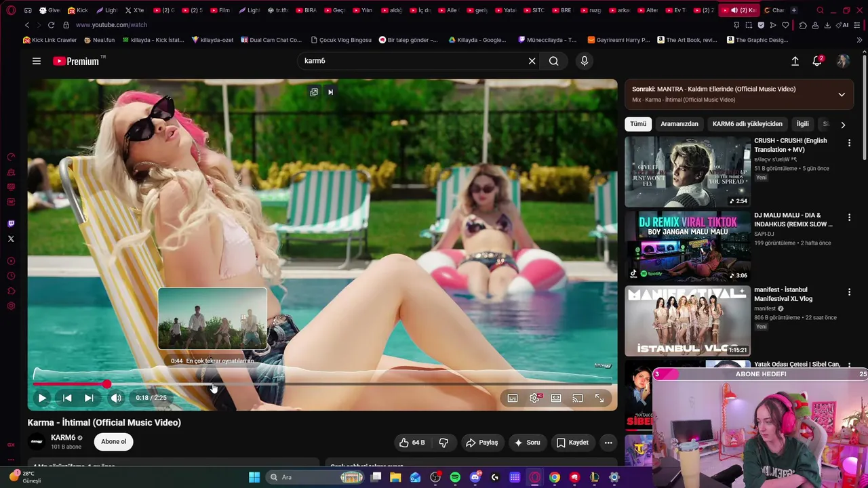Select the Tümü filter chip
The width and height of the screenshot is (868, 488).
click(x=638, y=124)
